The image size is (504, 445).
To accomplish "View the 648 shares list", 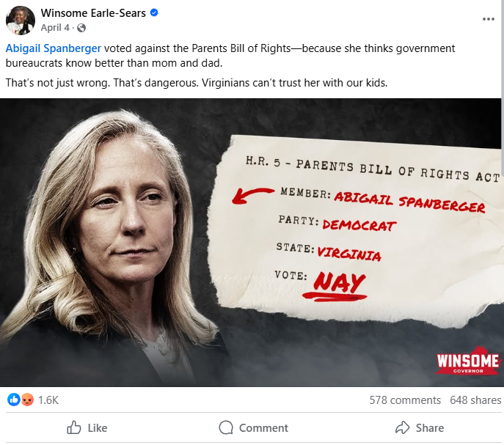I will pyautogui.click(x=475, y=400).
